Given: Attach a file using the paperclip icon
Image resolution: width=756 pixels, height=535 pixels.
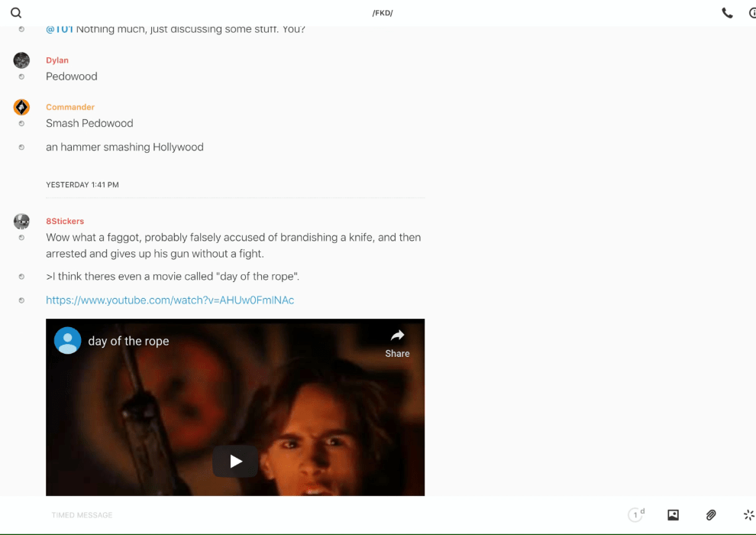Looking at the screenshot, I should point(711,515).
